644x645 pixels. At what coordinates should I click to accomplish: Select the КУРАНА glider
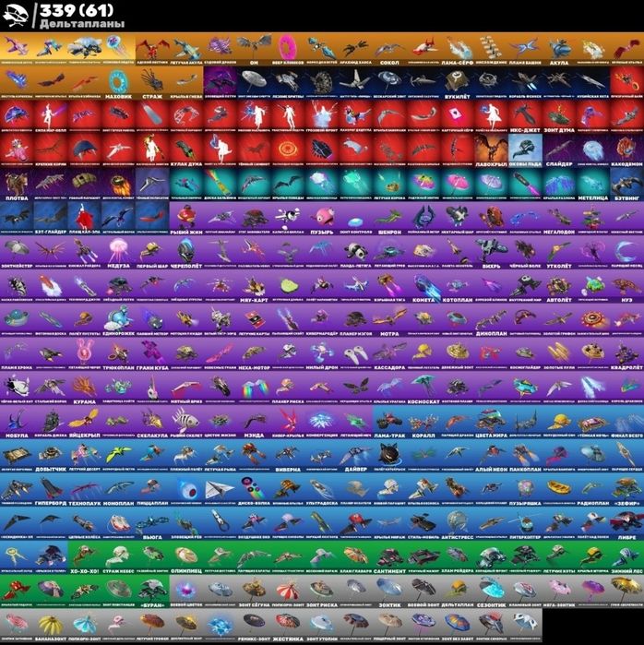click(84, 388)
